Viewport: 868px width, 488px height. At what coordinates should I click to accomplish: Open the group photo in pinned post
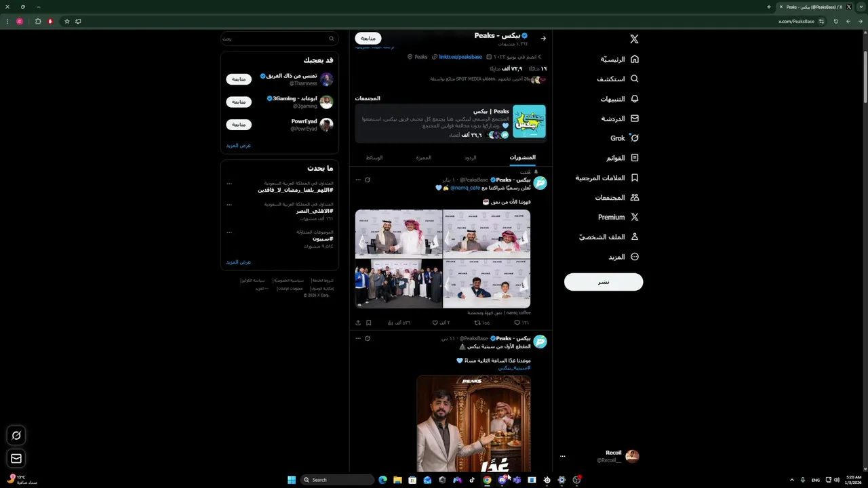399,284
